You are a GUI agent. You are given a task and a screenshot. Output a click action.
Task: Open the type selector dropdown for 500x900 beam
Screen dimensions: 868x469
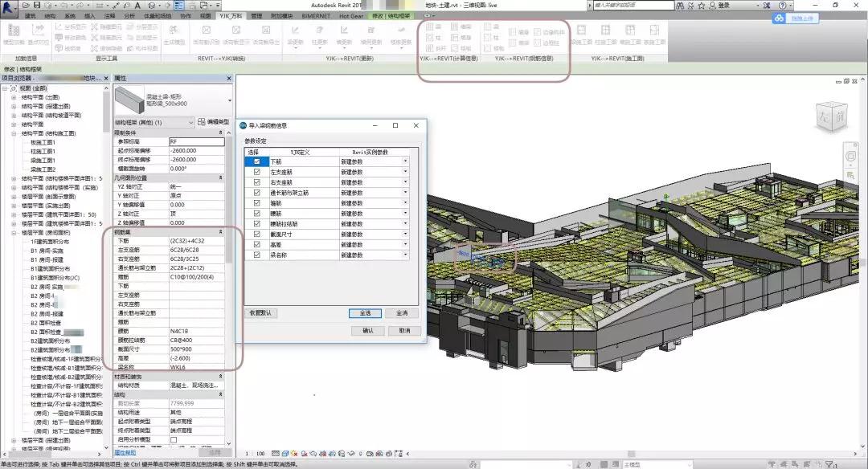[229, 100]
